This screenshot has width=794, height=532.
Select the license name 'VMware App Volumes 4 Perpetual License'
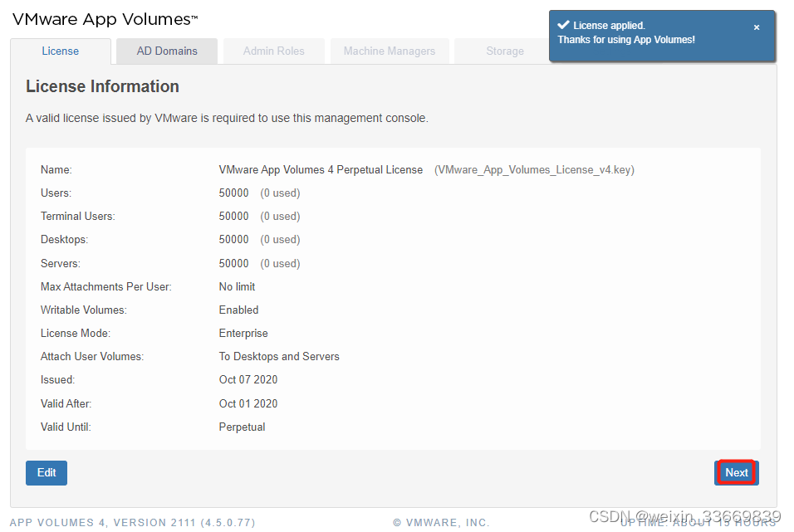point(321,170)
